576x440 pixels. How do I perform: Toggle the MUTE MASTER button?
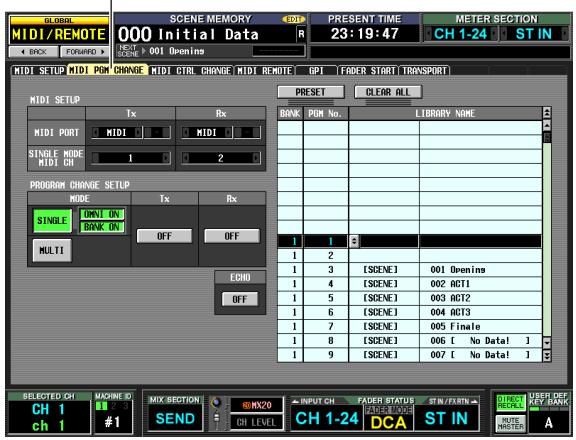pos(511,423)
